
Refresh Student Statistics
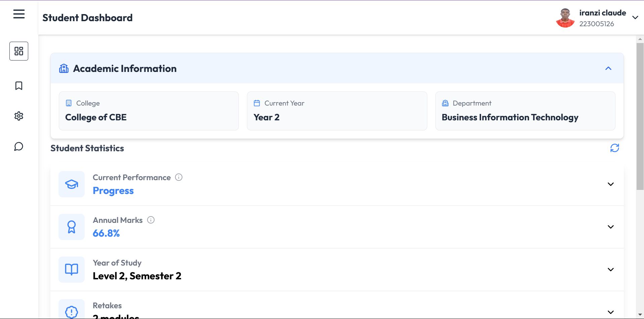tap(614, 148)
